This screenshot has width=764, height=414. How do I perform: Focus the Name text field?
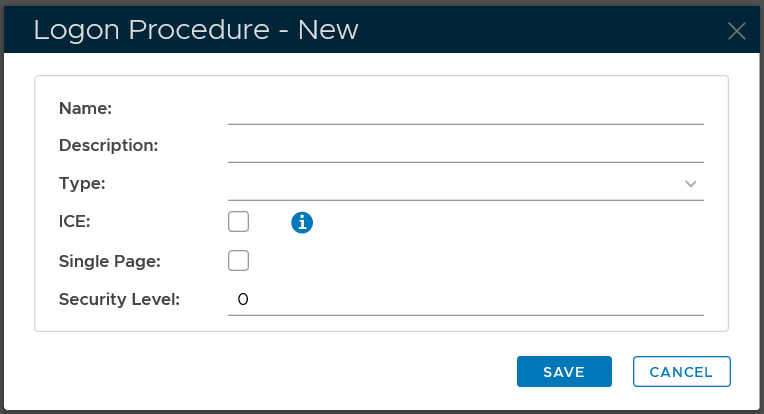(x=465, y=108)
